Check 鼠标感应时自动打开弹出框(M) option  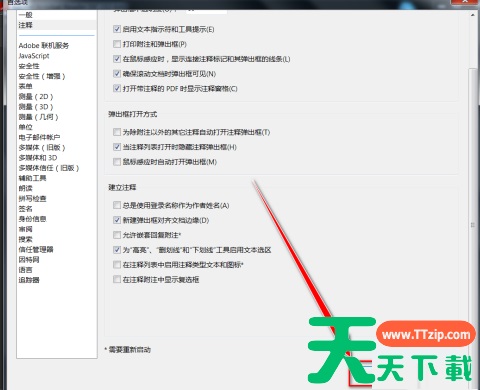point(117,162)
